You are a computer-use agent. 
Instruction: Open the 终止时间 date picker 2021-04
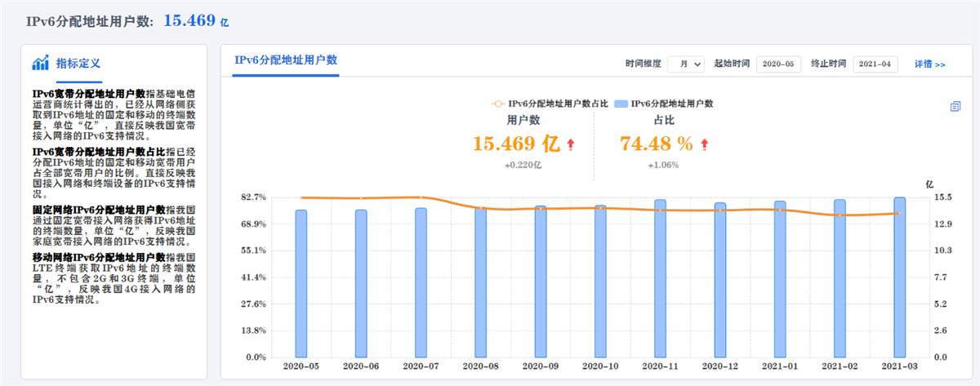(875, 64)
